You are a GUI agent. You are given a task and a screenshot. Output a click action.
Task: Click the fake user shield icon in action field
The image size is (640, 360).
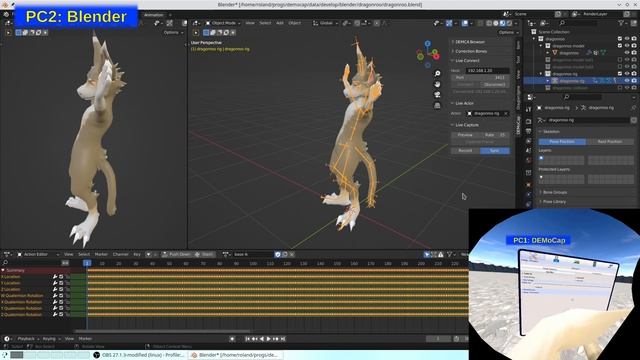(x=278, y=254)
